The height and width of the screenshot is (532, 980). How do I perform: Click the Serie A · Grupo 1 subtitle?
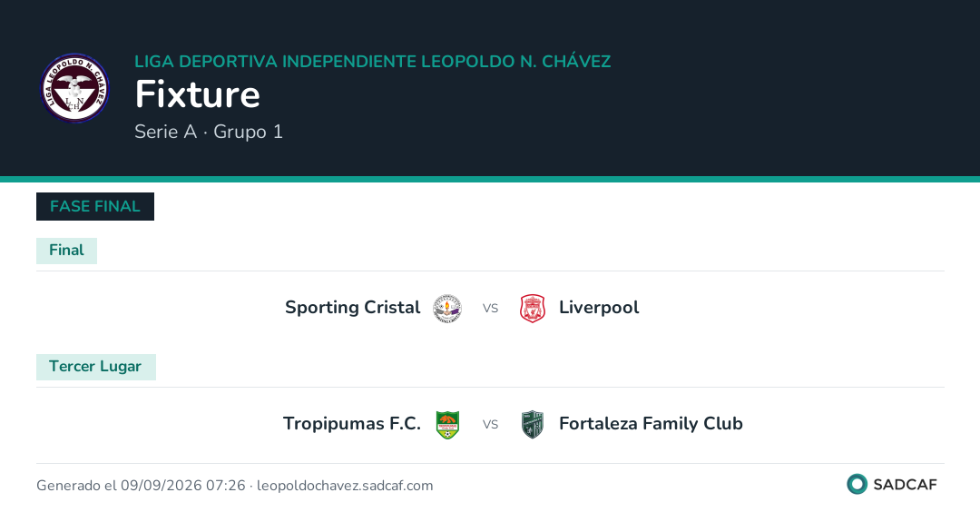pos(209,132)
